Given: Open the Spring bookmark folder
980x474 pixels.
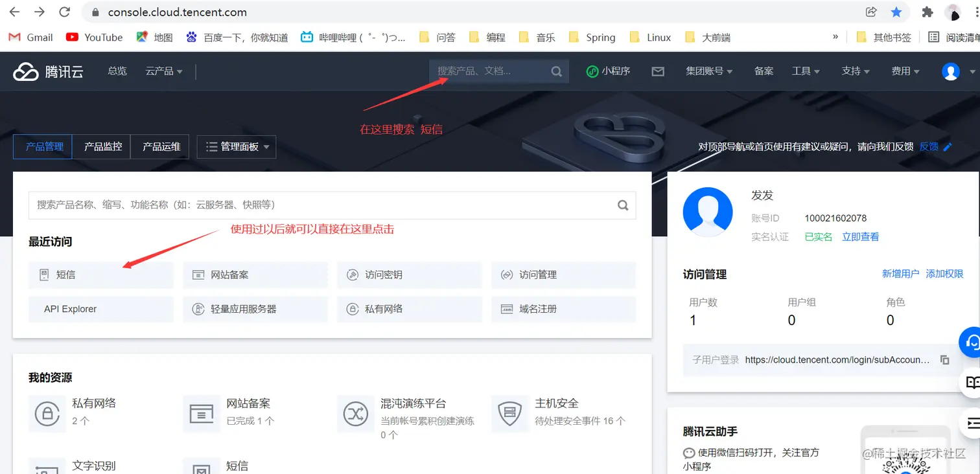Looking at the screenshot, I should point(592,38).
